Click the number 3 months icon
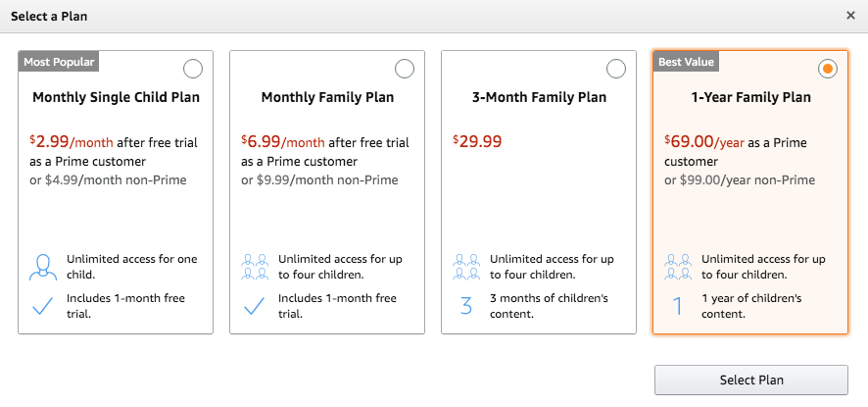 click(466, 306)
